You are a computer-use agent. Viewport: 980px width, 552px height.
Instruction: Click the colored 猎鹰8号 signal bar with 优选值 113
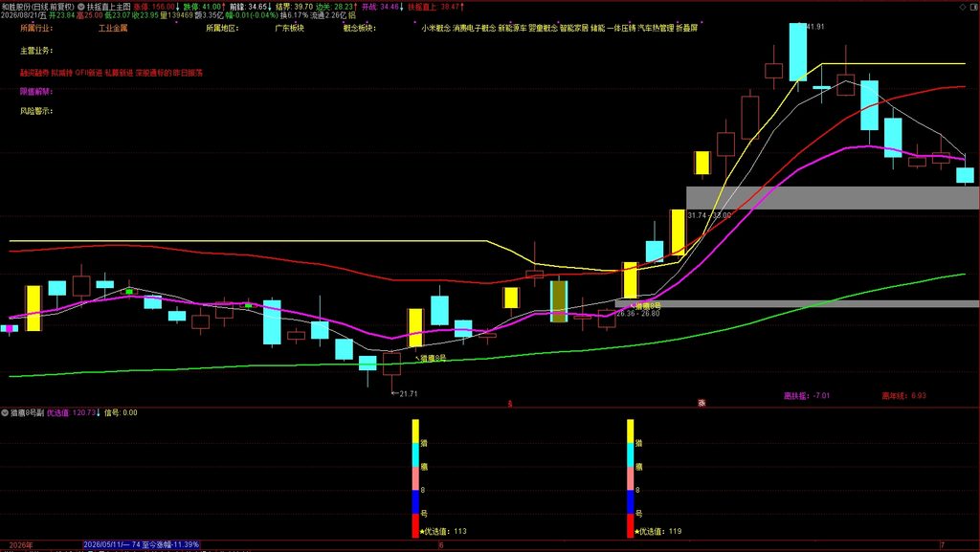415,478
